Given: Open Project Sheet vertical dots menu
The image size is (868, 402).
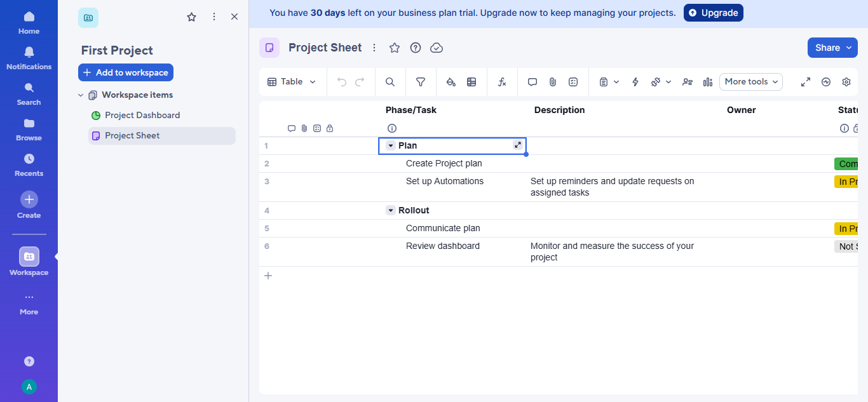Looking at the screenshot, I should [x=374, y=48].
